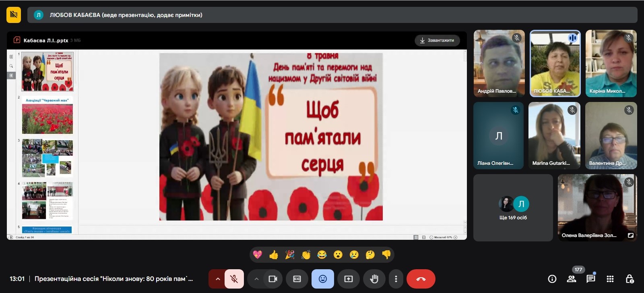Open the search icon in viewer sidebar
The image size is (644, 293).
[x=11, y=66]
